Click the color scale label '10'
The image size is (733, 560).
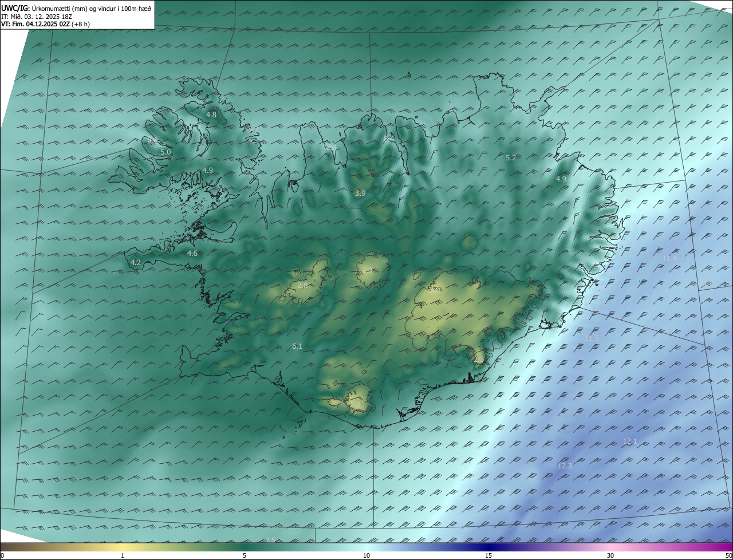pyautogui.click(x=366, y=556)
